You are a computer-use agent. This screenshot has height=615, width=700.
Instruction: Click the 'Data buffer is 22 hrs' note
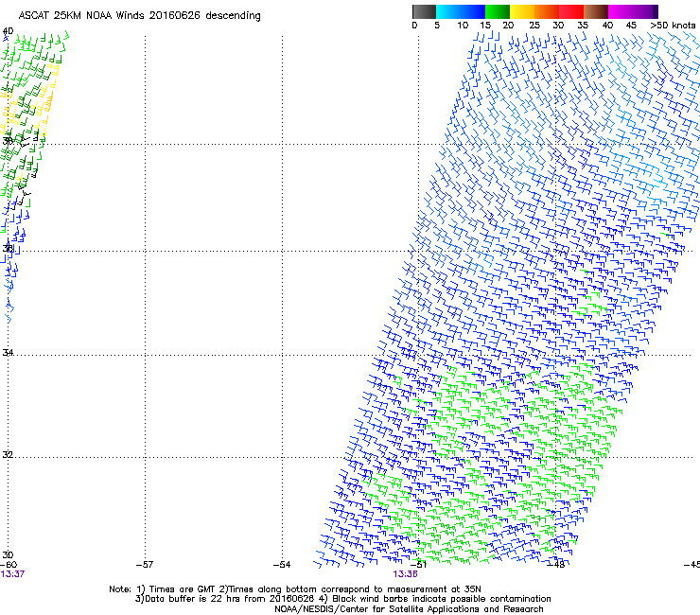tap(342, 599)
